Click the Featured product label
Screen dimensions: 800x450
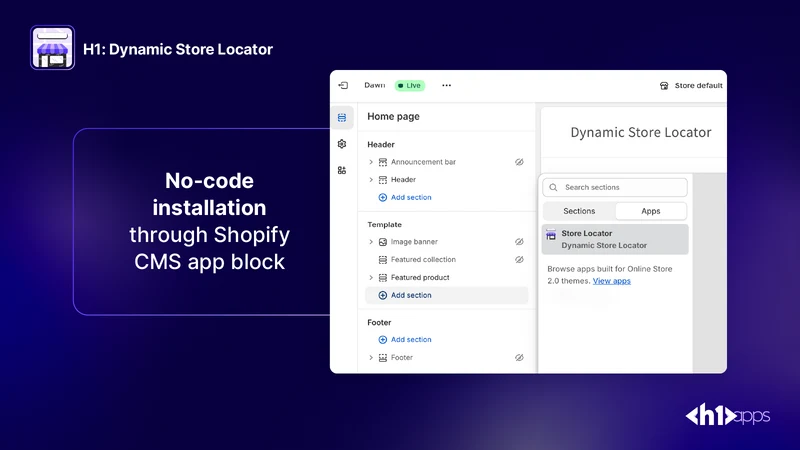(x=420, y=278)
